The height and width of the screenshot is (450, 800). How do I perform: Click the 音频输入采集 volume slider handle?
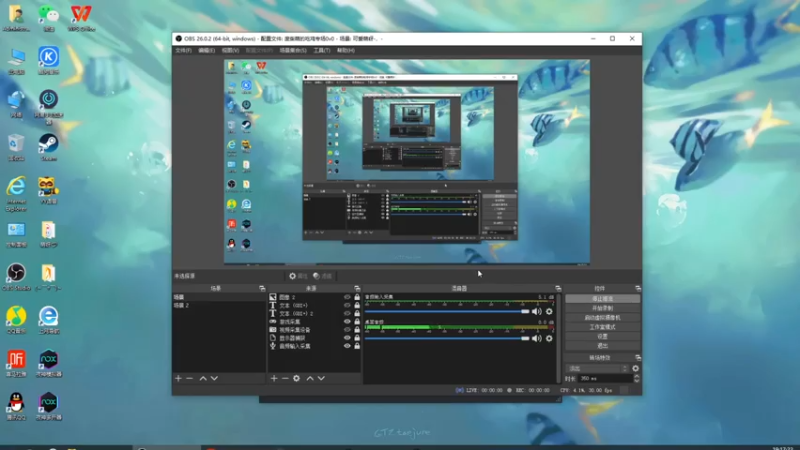[x=525, y=311]
